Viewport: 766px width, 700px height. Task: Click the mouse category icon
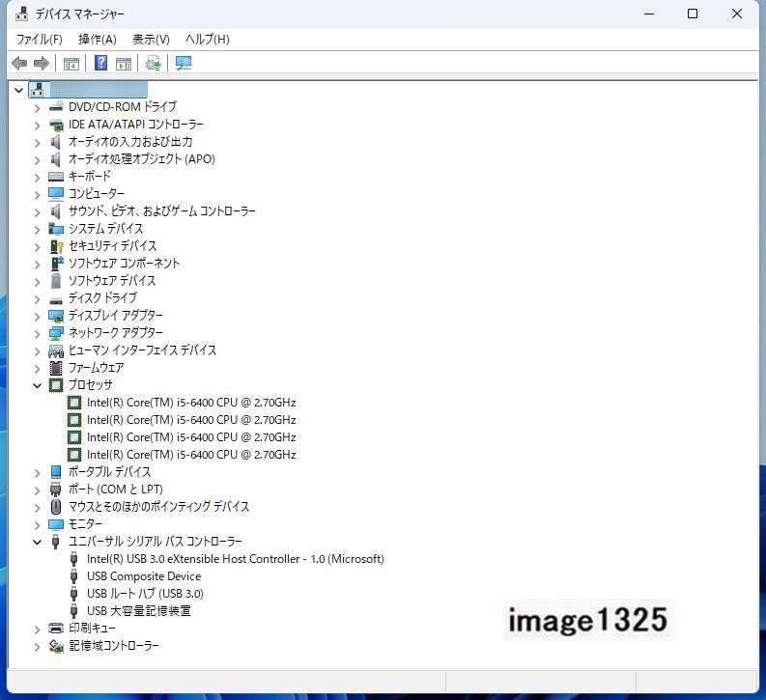(56, 507)
